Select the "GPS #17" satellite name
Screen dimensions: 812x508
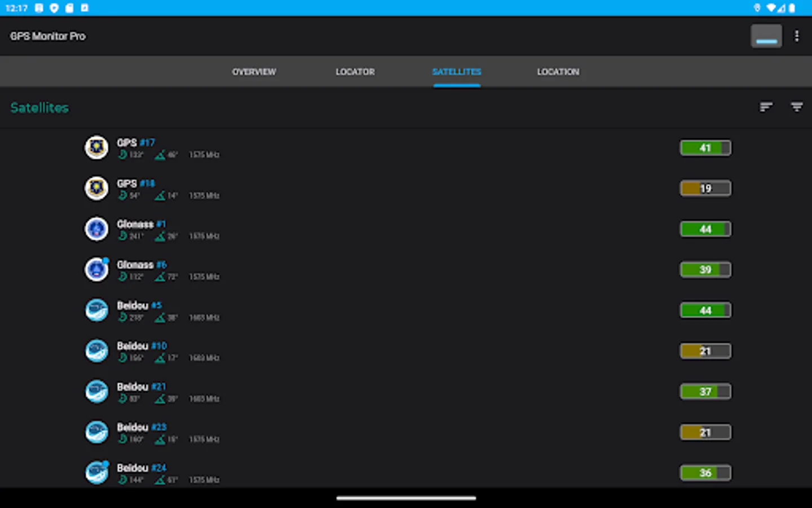[136, 142]
